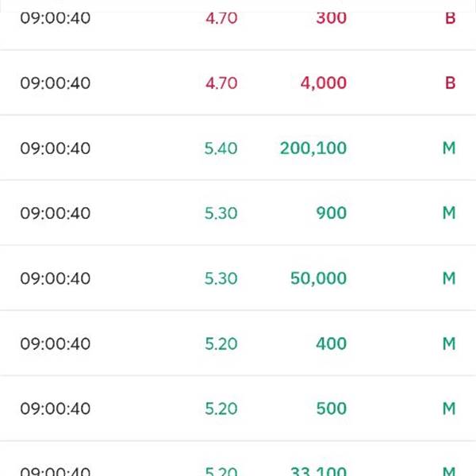Click the M marker in the 200,100 row
Screen dimensions: 476x476
pos(449,148)
